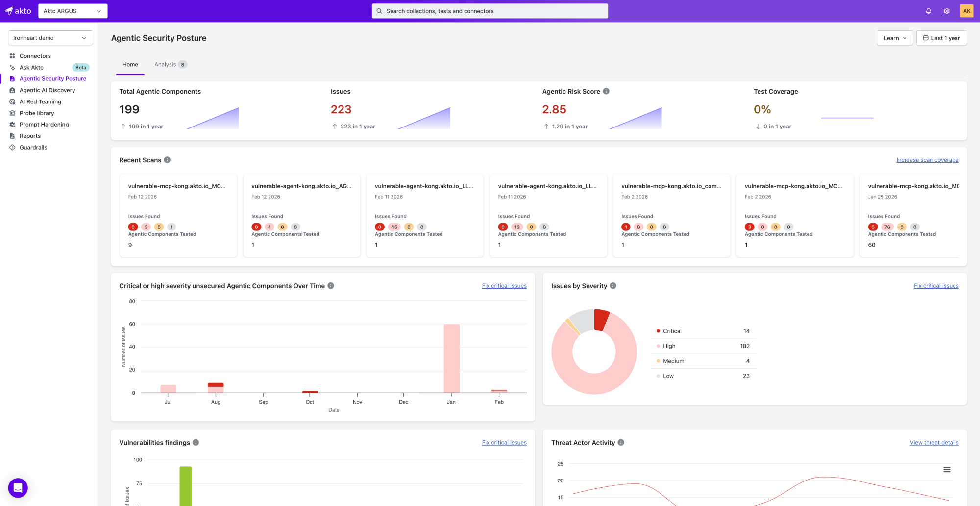Click the Agentic Risk Score info icon
The height and width of the screenshot is (506, 980).
click(x=606, y=91)
